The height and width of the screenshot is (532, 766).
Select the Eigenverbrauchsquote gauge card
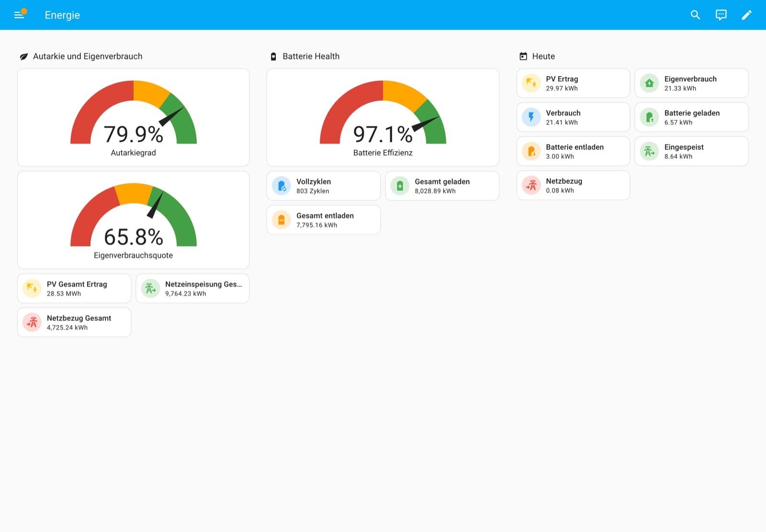click(x=133, y=220)
